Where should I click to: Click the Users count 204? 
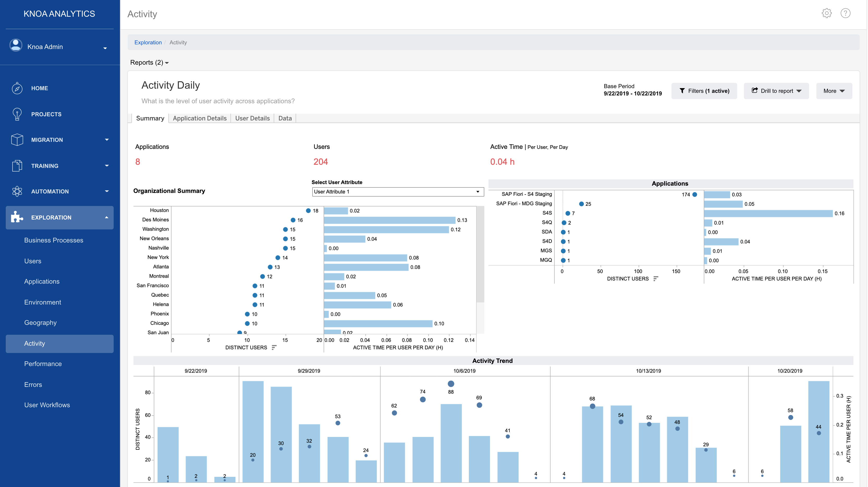coord(320,162)
